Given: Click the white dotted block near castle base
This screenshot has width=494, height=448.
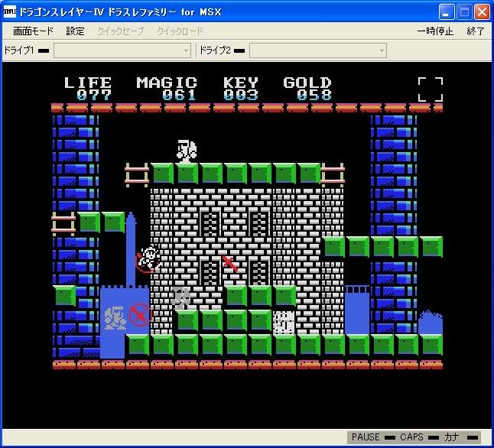Looking at the screenshot, I should (284, 323).
